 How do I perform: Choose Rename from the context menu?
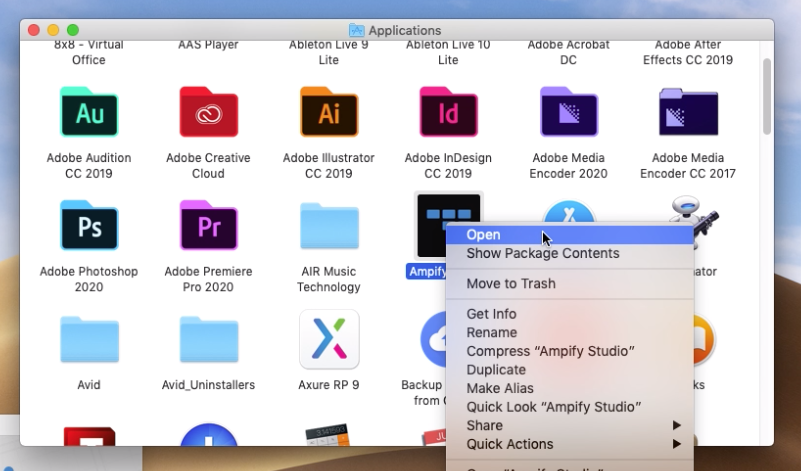(570, 333)
